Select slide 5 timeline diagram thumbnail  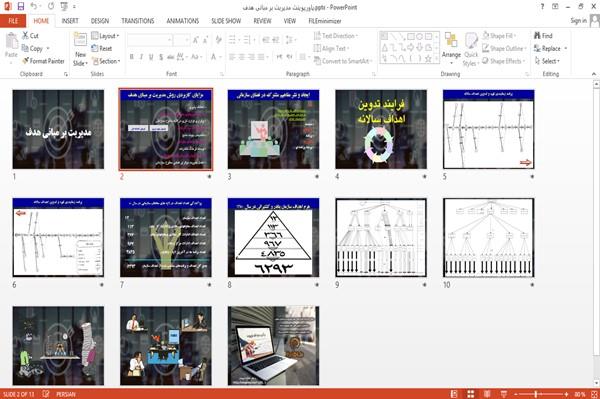point(489,129)
